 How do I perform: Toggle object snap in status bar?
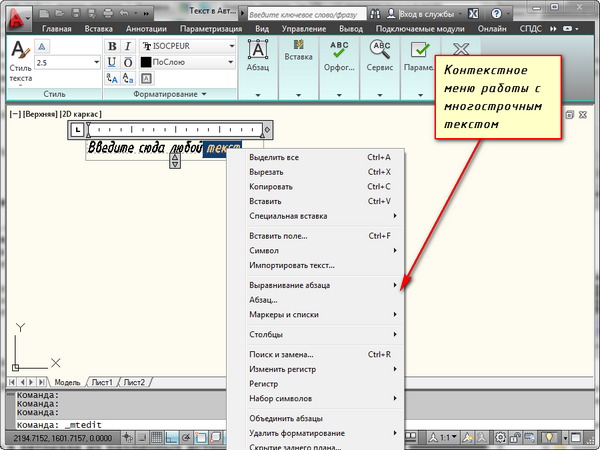pyautogui.click(x=201, y=437)
